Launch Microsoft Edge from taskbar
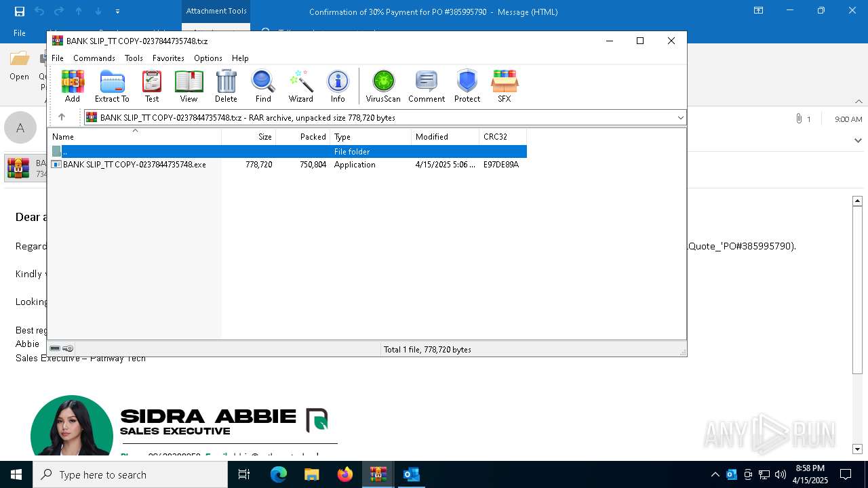The width and height of the screenshot is (868, 488). point(279,474)
